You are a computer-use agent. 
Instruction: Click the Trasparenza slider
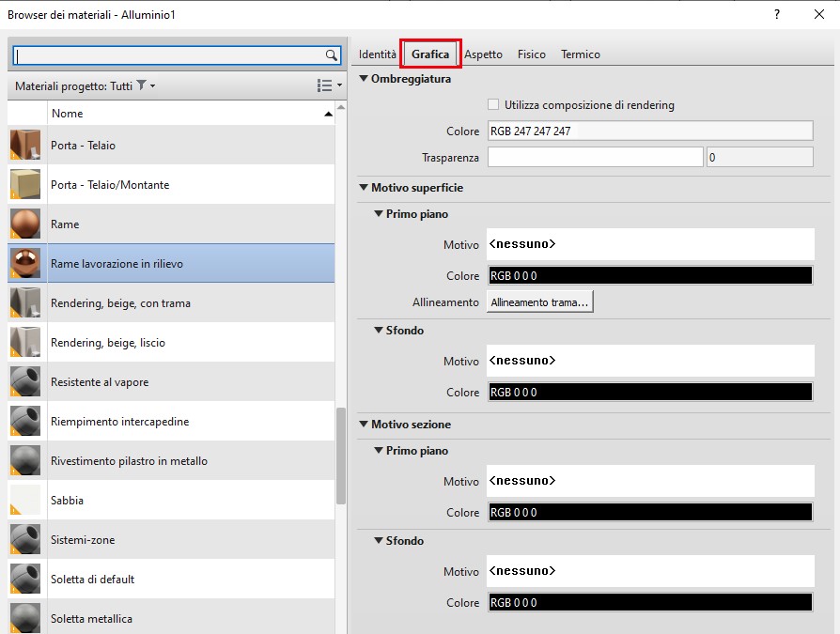pyautogui.click(x=595, y=158)
